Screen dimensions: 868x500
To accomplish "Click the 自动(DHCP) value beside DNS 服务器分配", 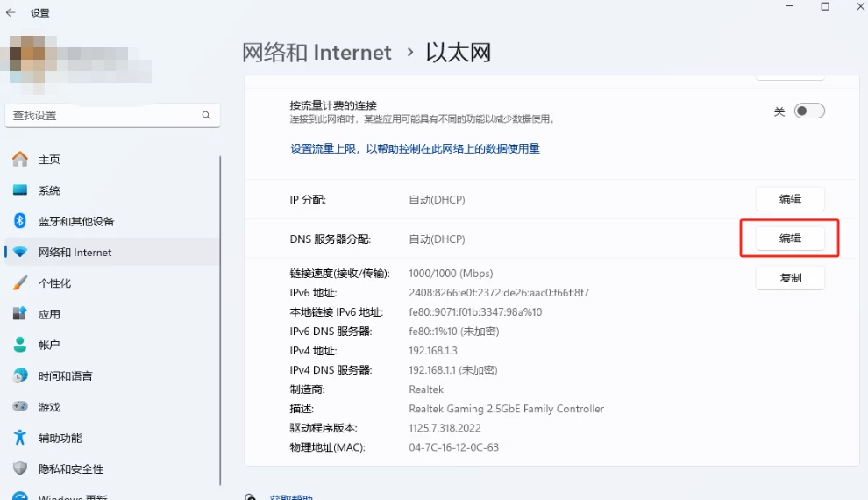I will coord(437,239).
